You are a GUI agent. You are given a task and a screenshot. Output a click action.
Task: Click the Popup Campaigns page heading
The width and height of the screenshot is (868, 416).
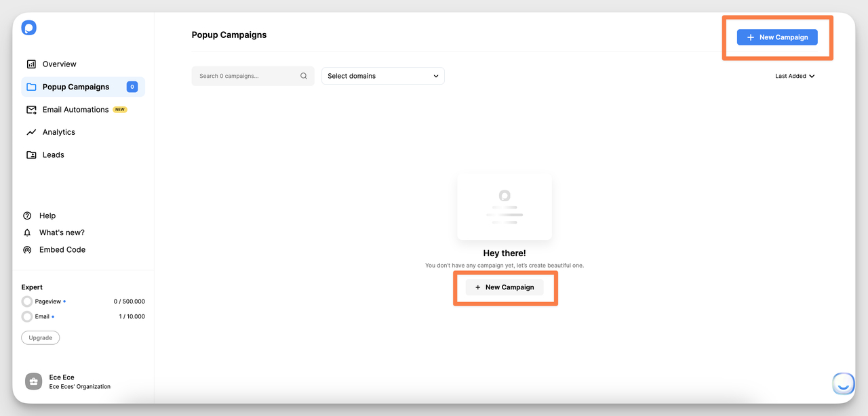[x=229, y=35]
